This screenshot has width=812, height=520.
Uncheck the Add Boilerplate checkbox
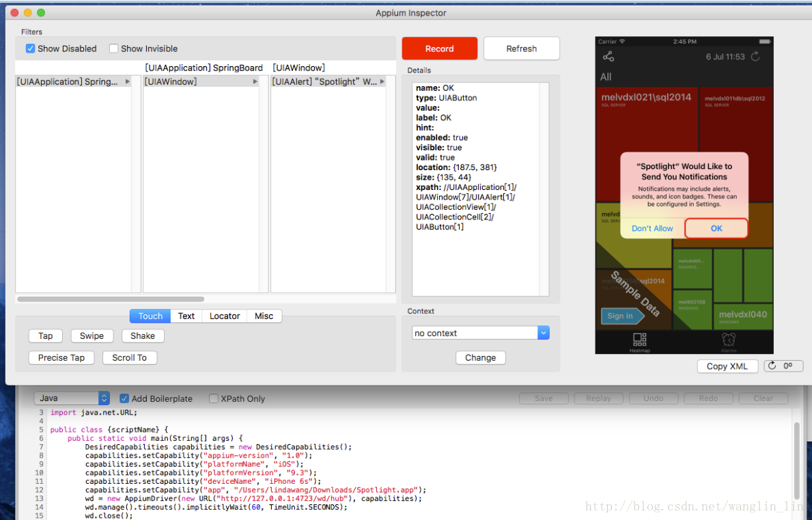point(124,398)
